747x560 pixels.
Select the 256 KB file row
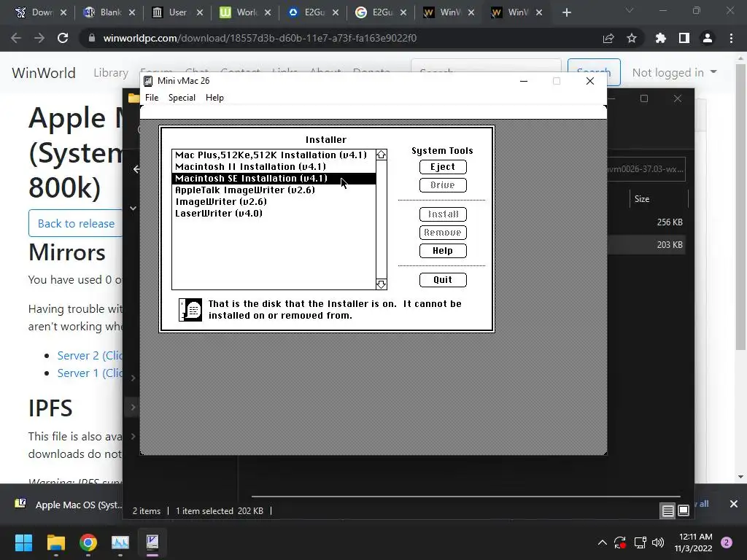click(x=646, y=222)
